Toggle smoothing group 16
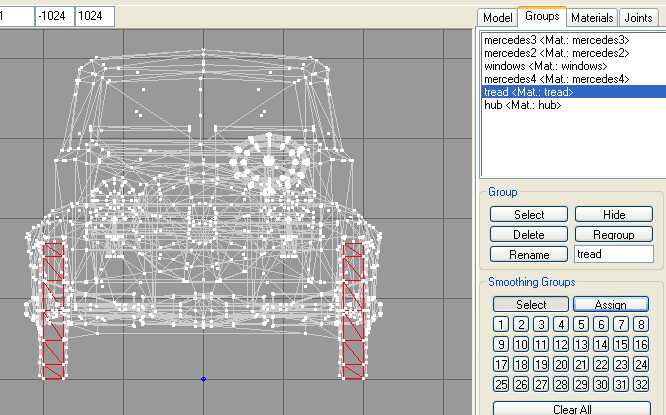Screen dimensions: 666x415 (x=641, y=344)
